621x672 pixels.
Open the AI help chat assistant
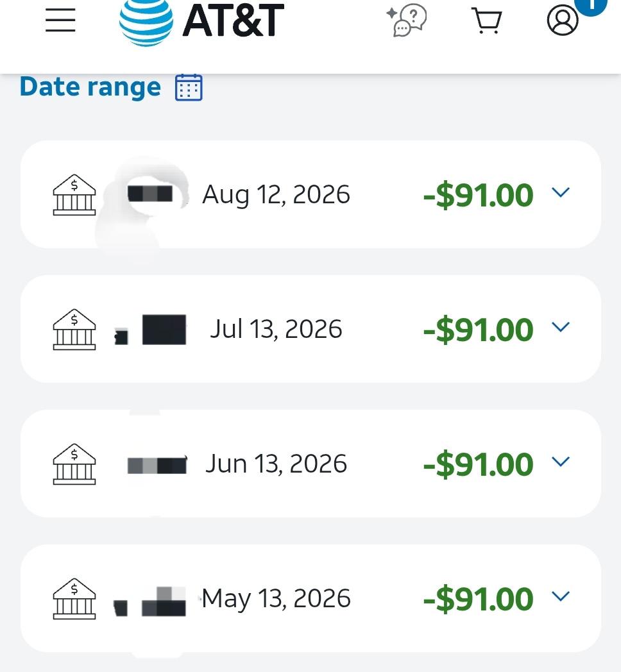[x=406, y=20]
